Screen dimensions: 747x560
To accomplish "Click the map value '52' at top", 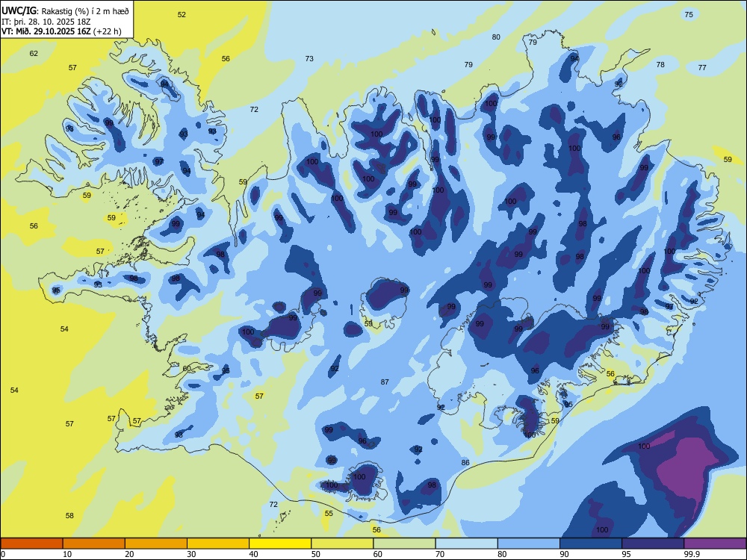I will [x=182, y=15].
